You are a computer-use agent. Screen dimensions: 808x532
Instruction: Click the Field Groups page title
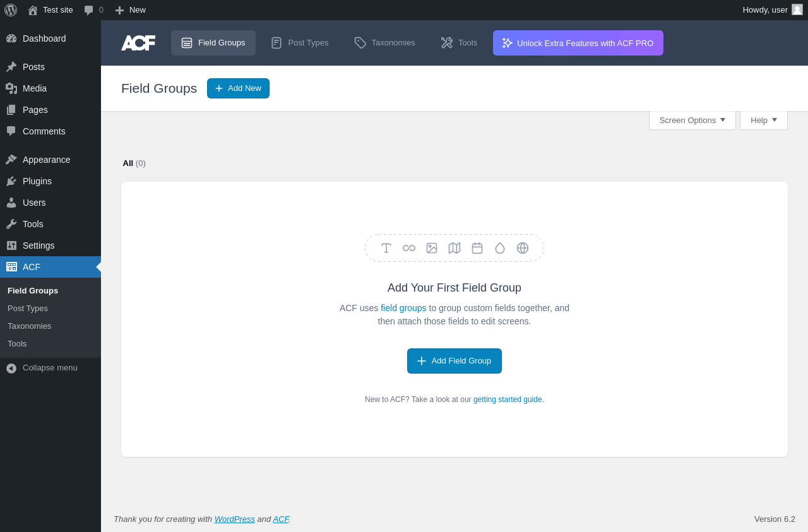pyautogui.click(x=159, y=88)
